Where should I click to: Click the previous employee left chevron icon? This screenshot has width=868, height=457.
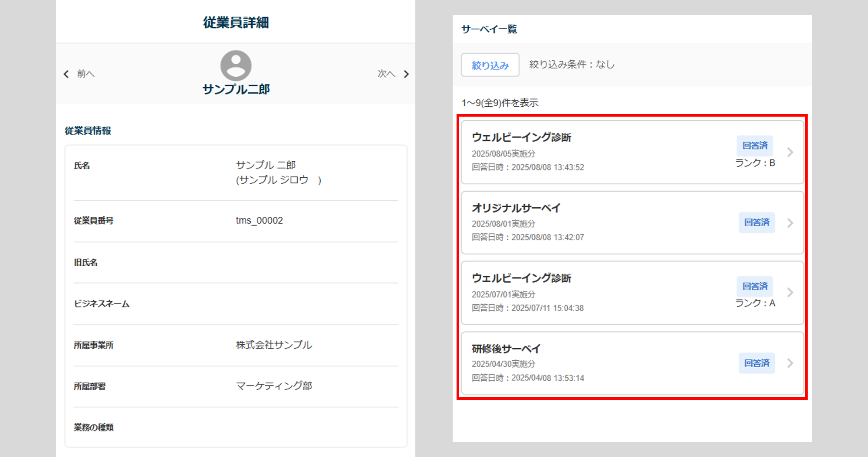coord(66,74)
